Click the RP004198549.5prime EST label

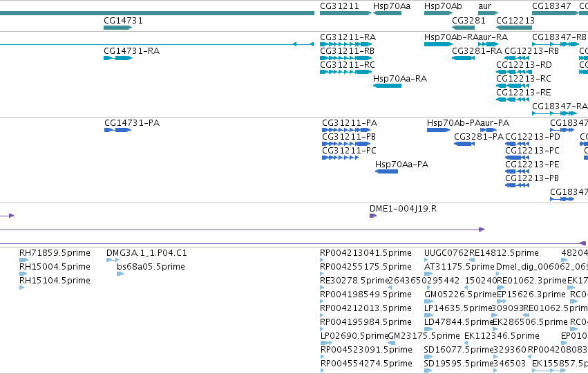[366, 295]
